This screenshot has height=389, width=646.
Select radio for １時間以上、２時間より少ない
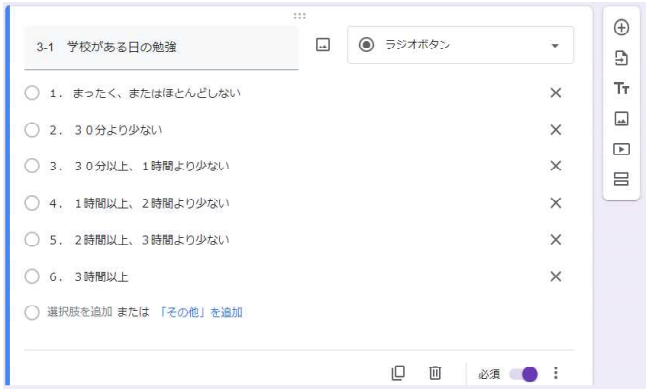pos(32,203)
